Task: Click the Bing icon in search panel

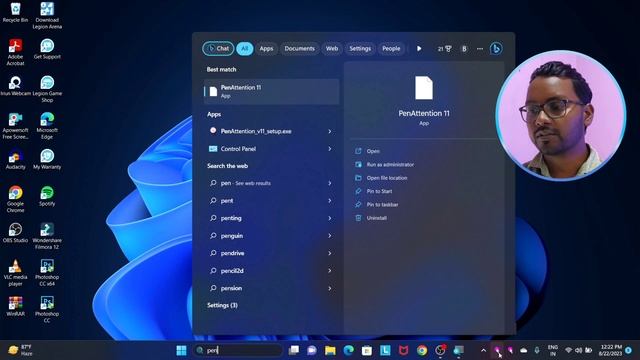Action: (496, 49)
